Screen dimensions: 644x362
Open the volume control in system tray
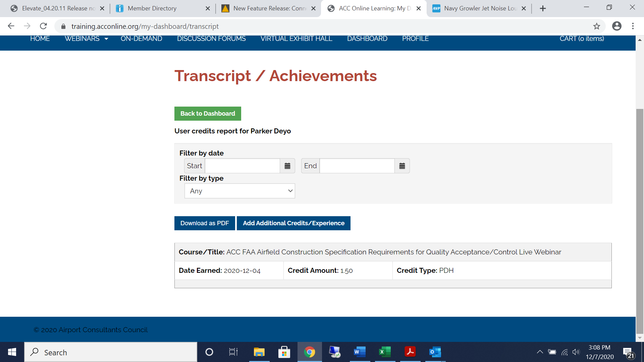click(x=576, y=352)
